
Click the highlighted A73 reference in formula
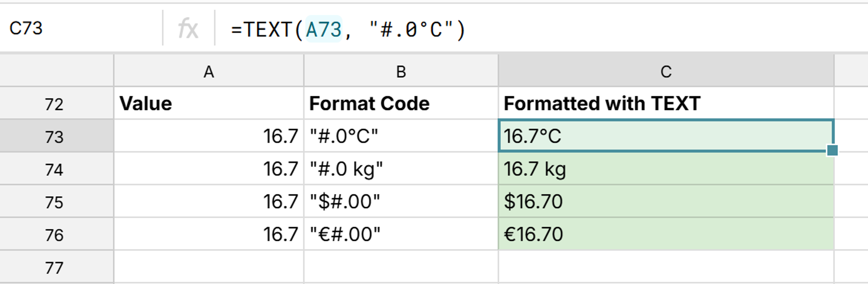pos(324,29)
